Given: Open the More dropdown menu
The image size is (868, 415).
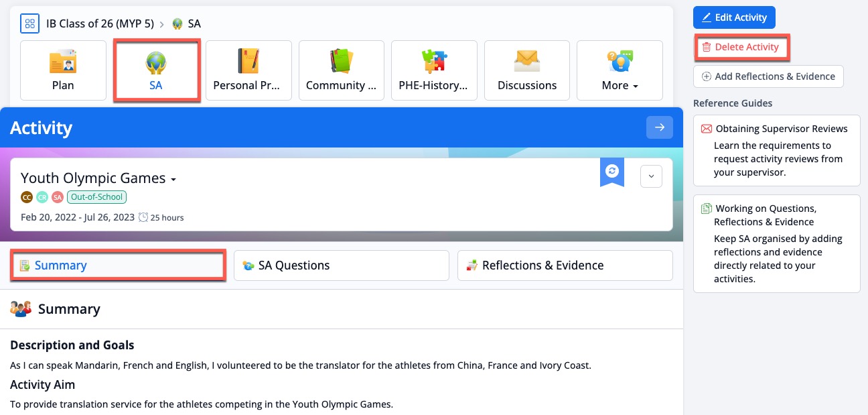Looking at the screenshot, I should pyautogui.click(x=620, y=85).
